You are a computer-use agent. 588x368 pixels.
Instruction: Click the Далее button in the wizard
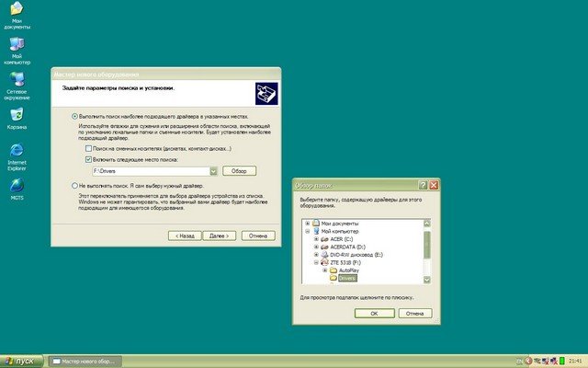point(218,236)
